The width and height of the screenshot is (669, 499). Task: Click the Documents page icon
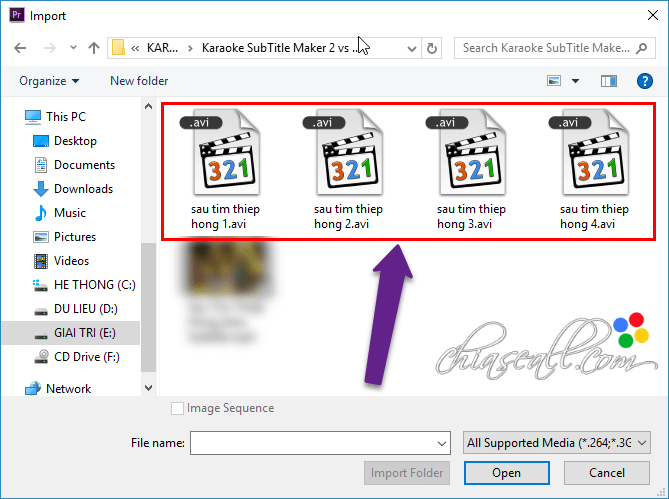pos(41,165)
